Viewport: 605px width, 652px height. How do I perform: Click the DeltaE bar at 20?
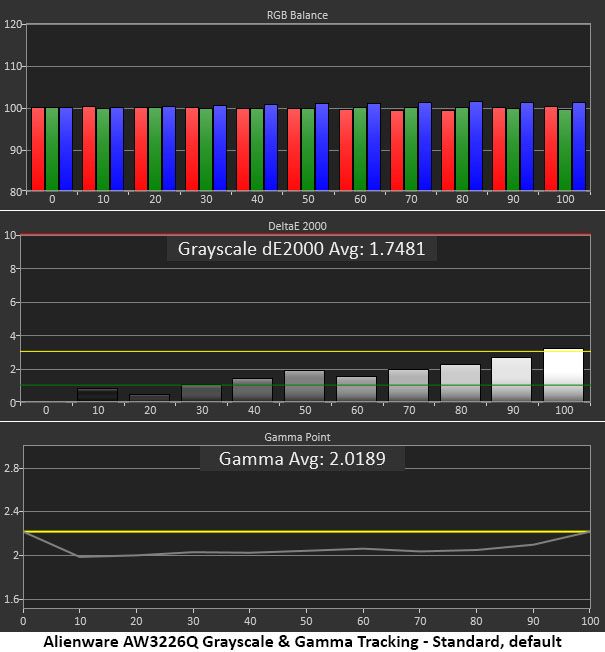coord(150,398)
